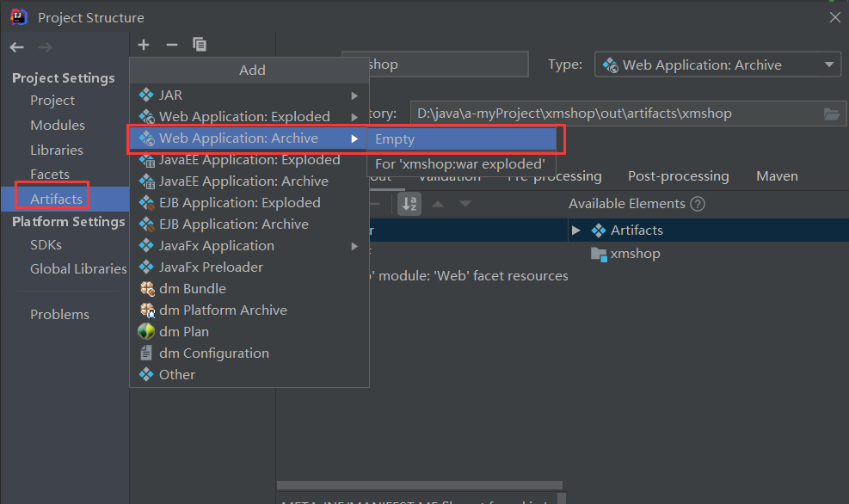
Task: Open the Problems section
Action: [x=59, y=315]
